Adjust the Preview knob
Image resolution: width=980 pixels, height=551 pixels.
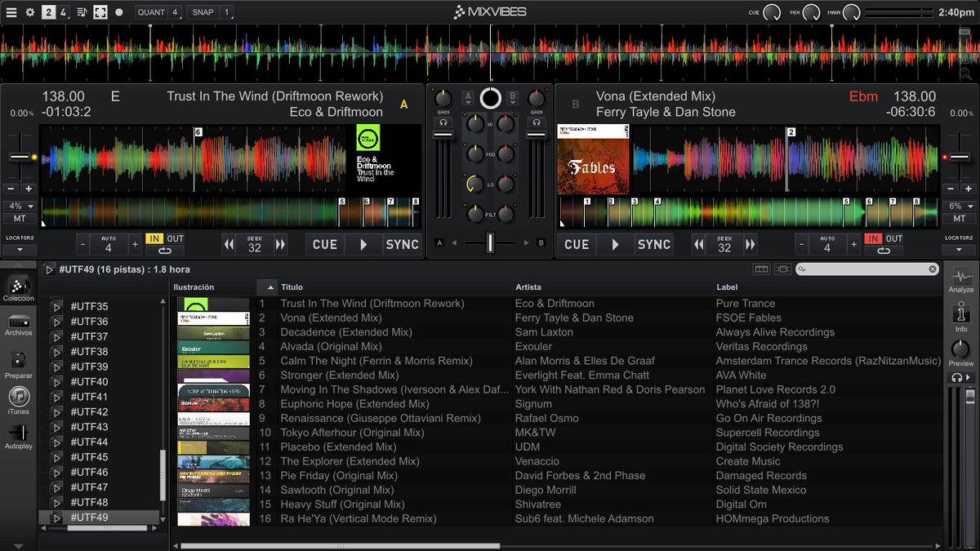(x=961, y=349)
